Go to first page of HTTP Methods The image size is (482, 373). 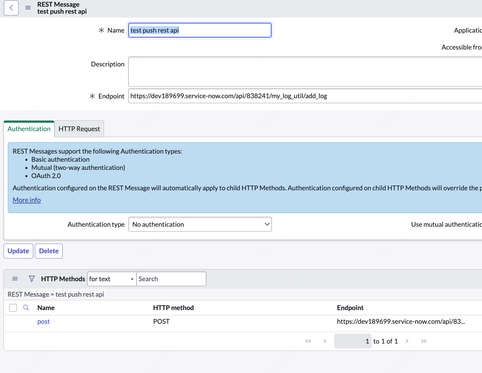coord(308,341)
